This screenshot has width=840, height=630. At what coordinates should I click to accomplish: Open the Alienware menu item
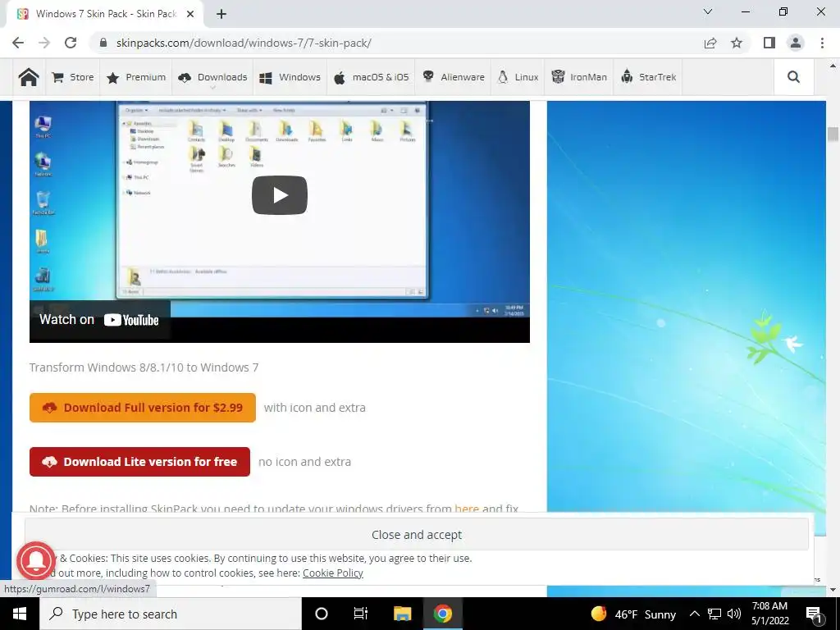point(453,77)
